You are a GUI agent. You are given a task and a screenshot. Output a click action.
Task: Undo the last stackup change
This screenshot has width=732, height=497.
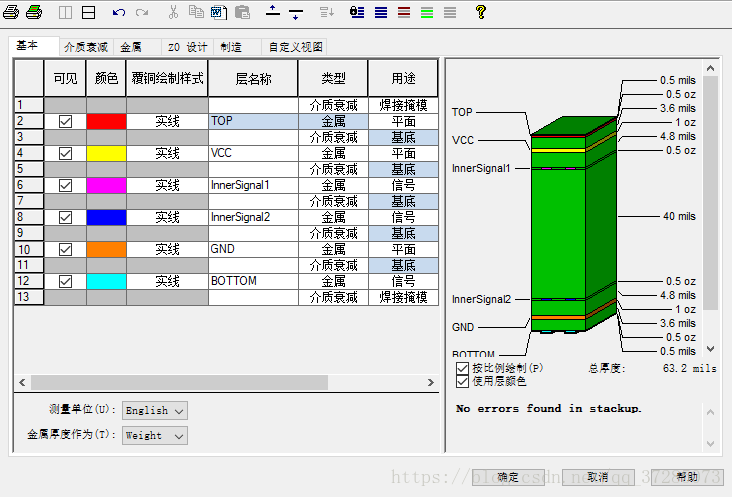(x=119, y=13)
